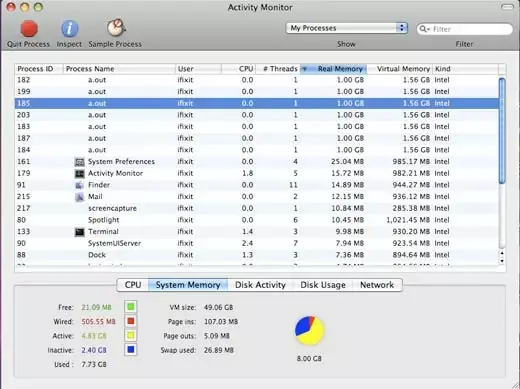Screen dimensions: 520x389
Task: Click the Sample Process icon
Action: pos(116,28)
